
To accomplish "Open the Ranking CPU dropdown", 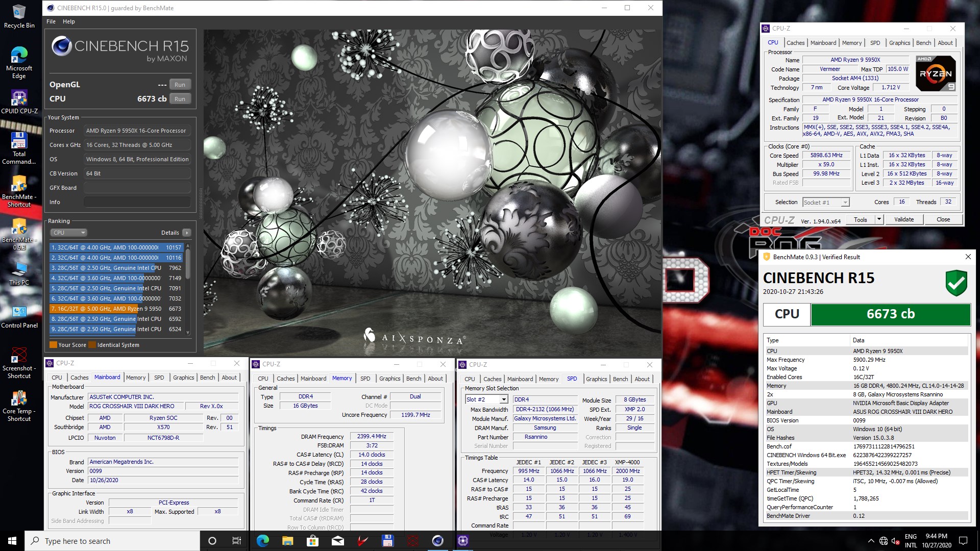I will click(69, 233).
